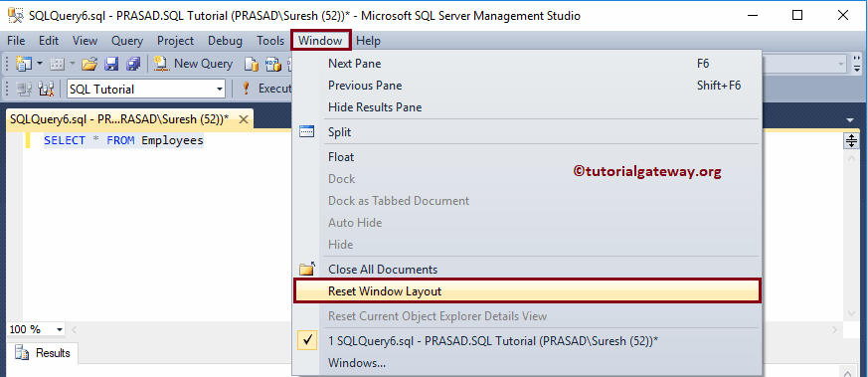The width and height of the screenshot is (868, 377).
Task: Click the Save All icon
Action: tap(133, 64)
